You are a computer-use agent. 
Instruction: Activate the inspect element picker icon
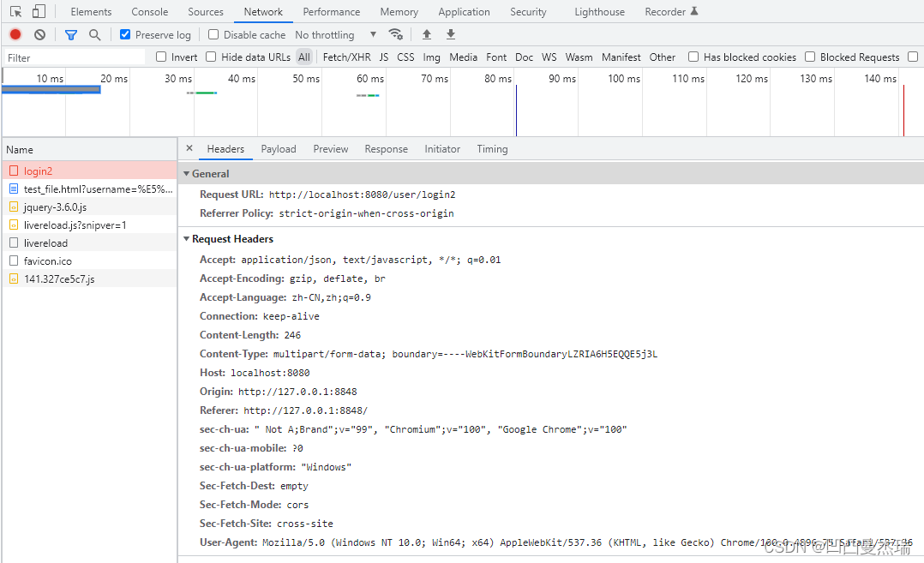(16, 11)
